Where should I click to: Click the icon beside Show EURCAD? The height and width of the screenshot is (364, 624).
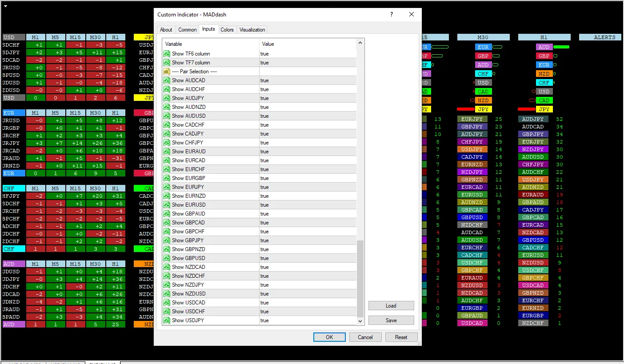167,160
